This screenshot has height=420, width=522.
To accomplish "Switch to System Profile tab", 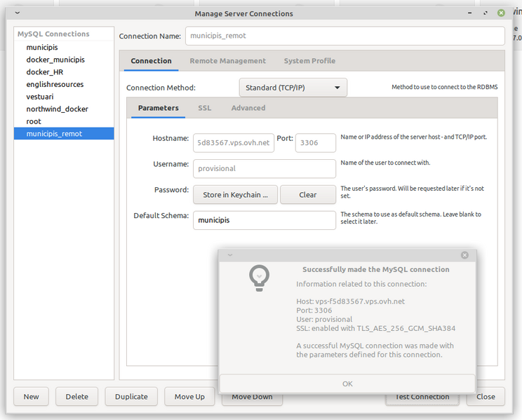I will coord(309,61).
